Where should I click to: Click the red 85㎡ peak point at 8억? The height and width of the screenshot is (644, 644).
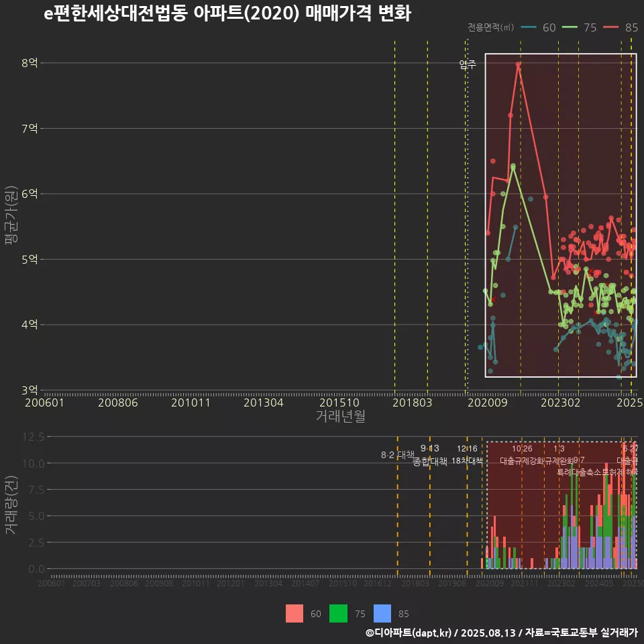519,64
